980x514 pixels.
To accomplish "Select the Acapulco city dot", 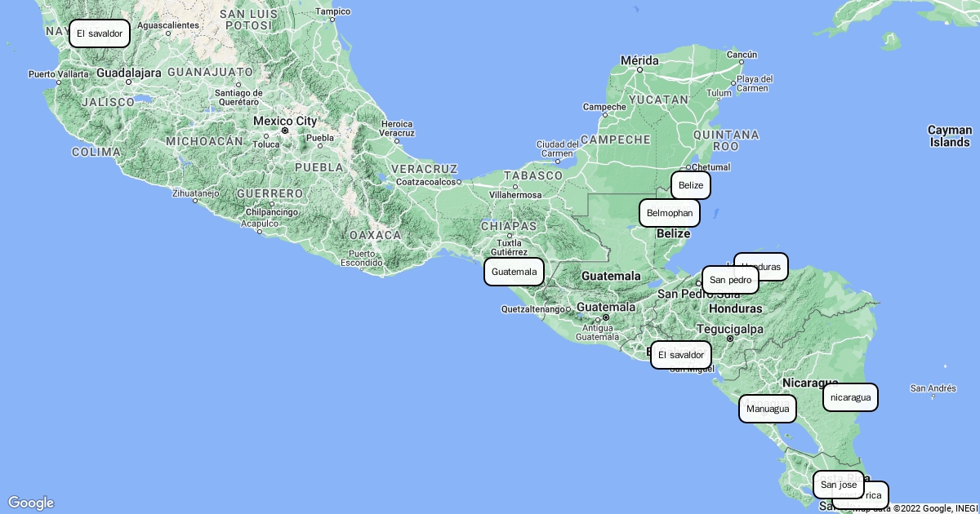I will (260, 231).
